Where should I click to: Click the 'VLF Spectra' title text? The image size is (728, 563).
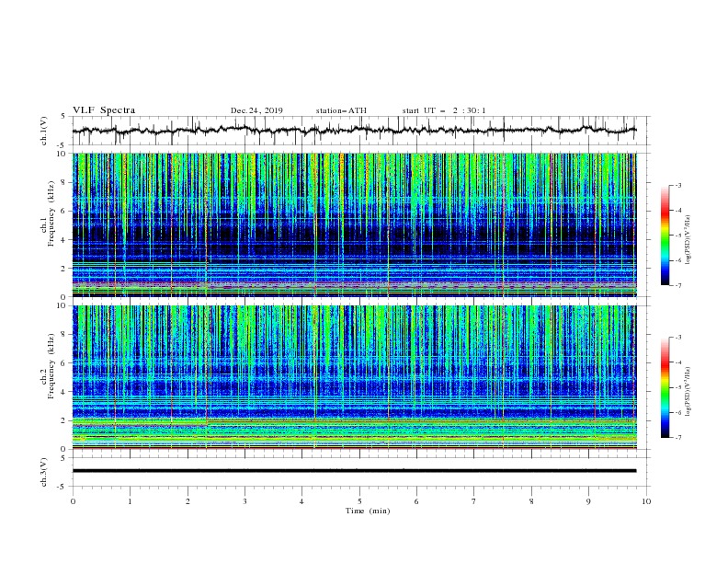click(x=104, y=110)
